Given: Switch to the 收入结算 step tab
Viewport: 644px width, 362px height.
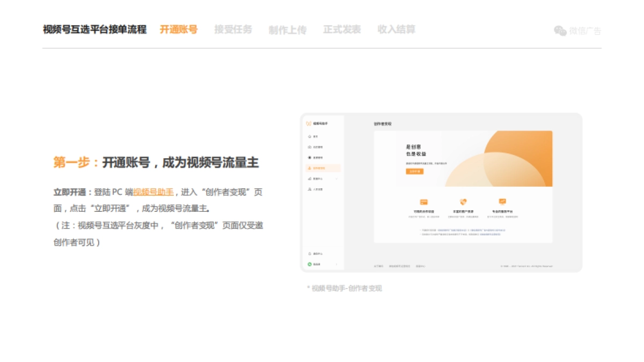Looking at the screenshot, I should [x=396, y=29].
